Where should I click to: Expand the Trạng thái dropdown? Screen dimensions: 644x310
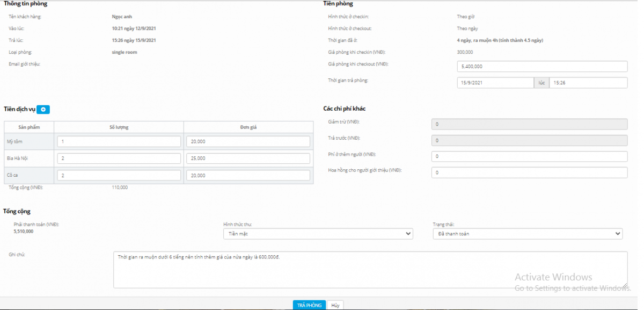(527, 234)
